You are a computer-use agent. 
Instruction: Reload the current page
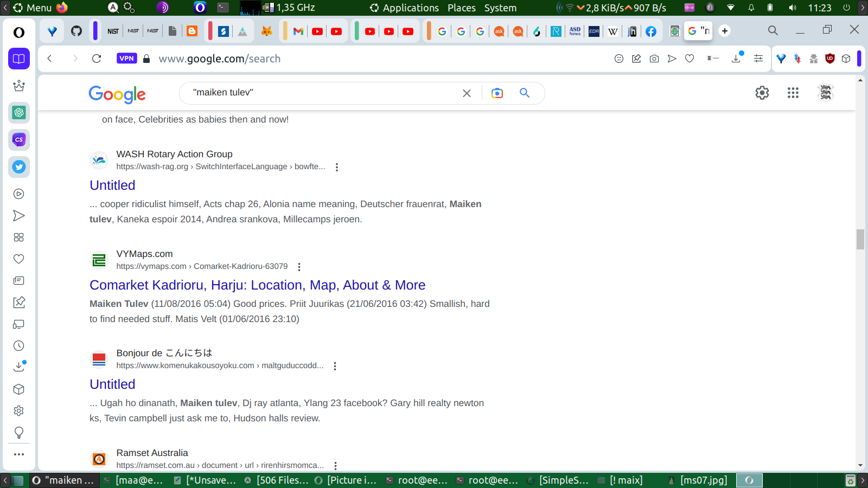pyautogui.click(x=97, y=59)
